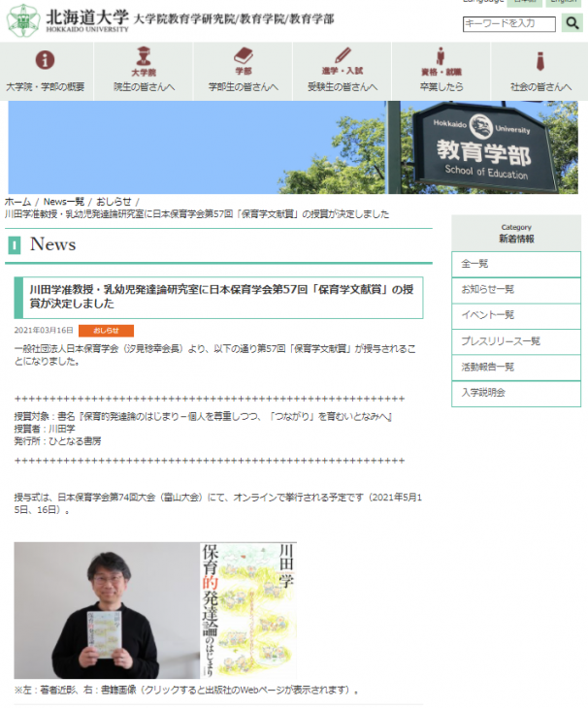Viewport: 588px width, 708px height.
Task: Go to ホーム in the breadcrumb
Action: tap(17, 202)
